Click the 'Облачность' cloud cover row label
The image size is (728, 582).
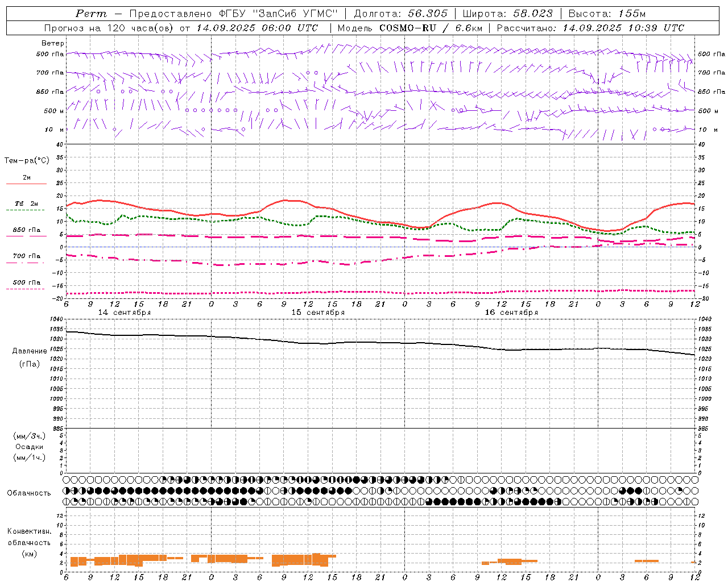pyautogui.click(x=29, y=493)
